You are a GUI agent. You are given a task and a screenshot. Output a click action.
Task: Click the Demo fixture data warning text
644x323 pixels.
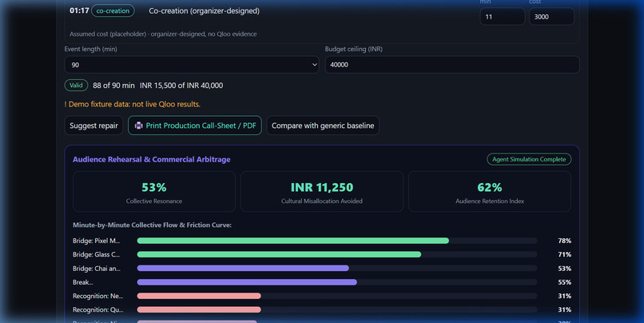pos(133,105)
